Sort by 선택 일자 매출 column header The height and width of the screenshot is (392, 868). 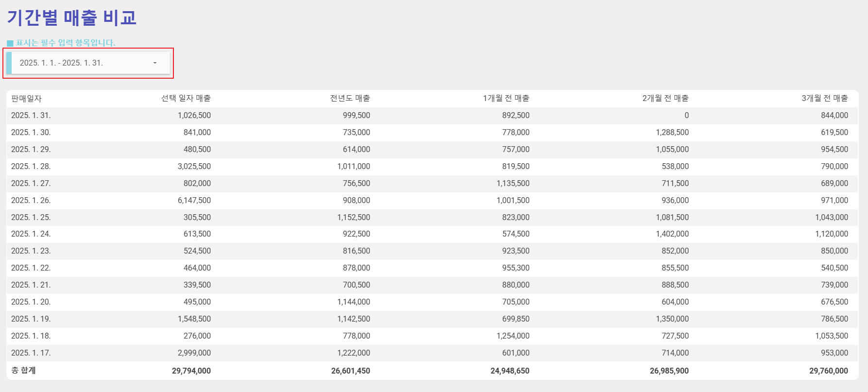(186, 99)
